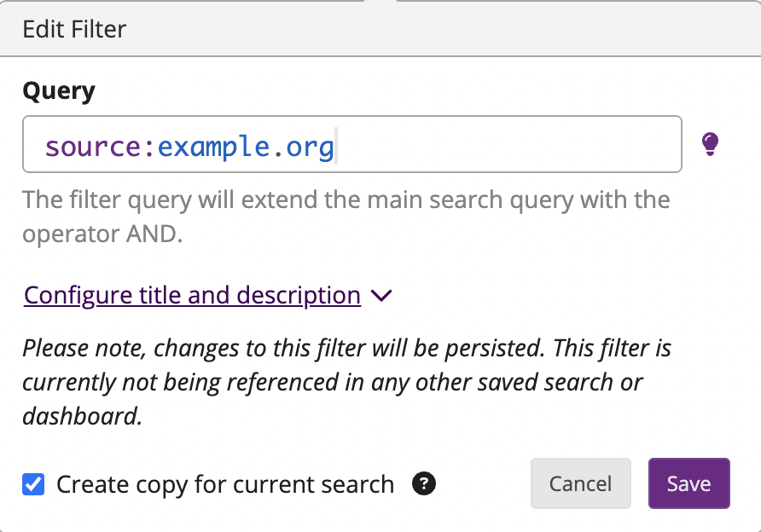
Task: Select the filter query helper text's first line
Action: coord(346,199)
